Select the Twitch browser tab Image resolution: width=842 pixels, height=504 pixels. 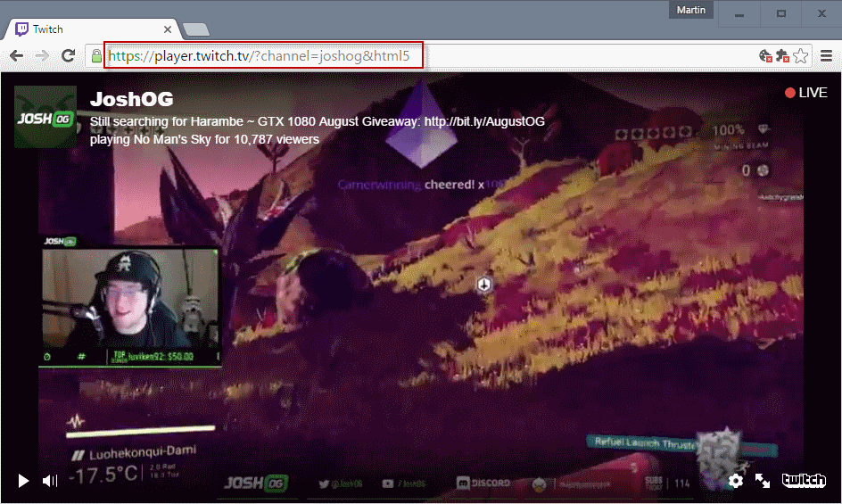(x=91, y=29)
